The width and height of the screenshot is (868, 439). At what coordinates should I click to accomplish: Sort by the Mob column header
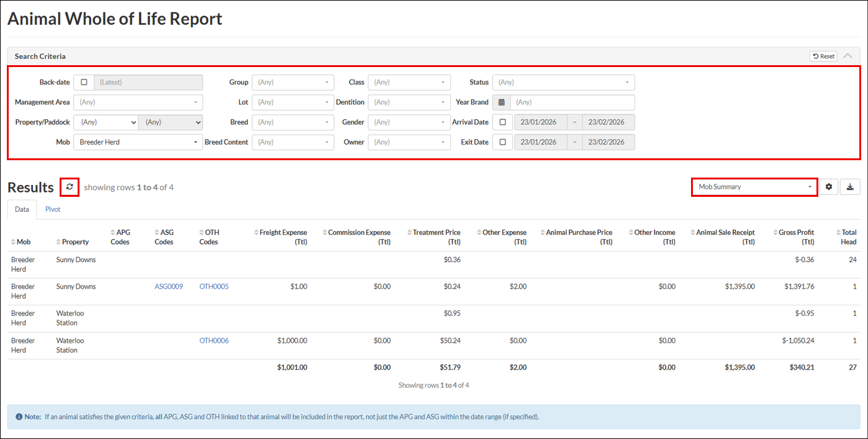click(23, 242)
